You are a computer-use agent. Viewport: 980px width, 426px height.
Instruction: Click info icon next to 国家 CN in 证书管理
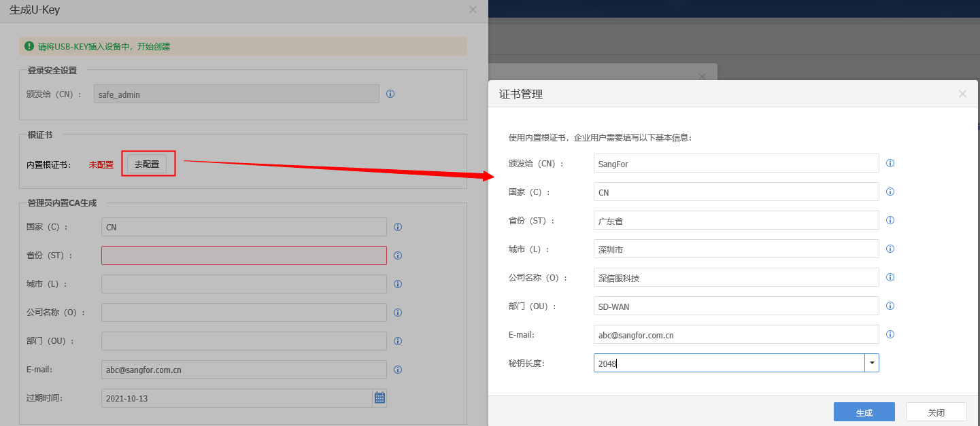tap(890, 192)
